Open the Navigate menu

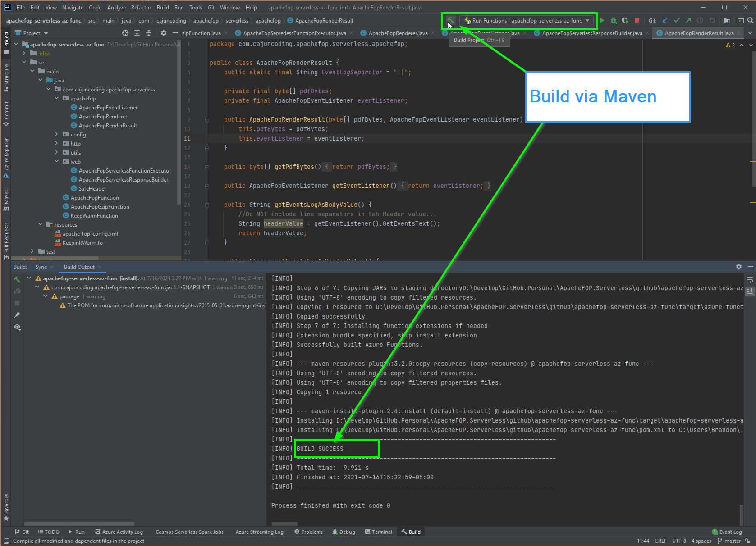(73, 8)
